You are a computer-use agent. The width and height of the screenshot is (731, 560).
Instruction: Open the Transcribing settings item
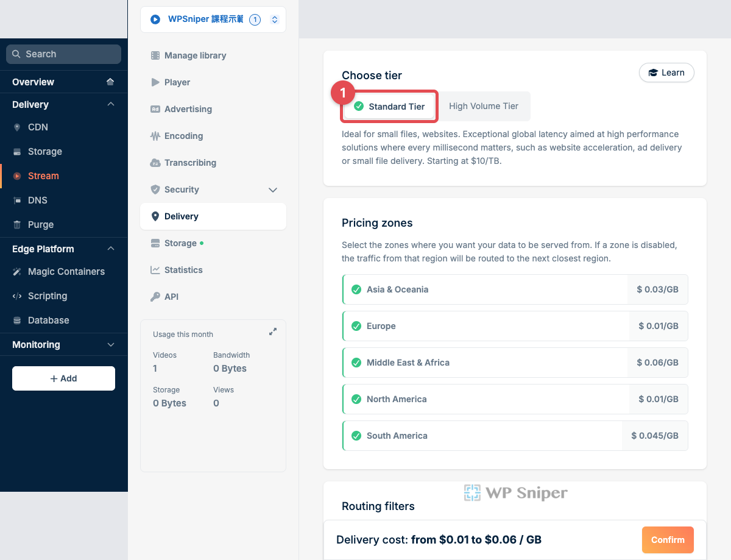[x=213, y=163]
